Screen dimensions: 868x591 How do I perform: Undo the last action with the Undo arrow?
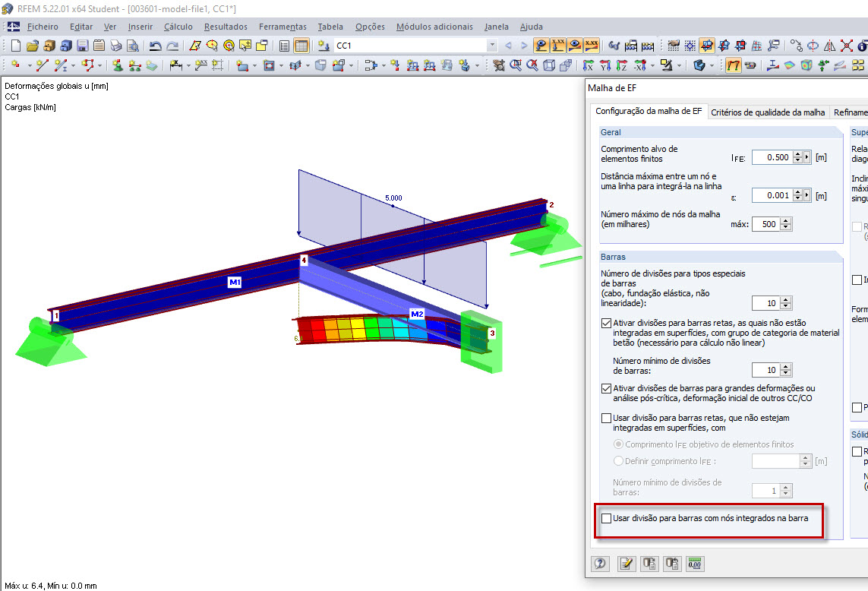click(156, 46)
